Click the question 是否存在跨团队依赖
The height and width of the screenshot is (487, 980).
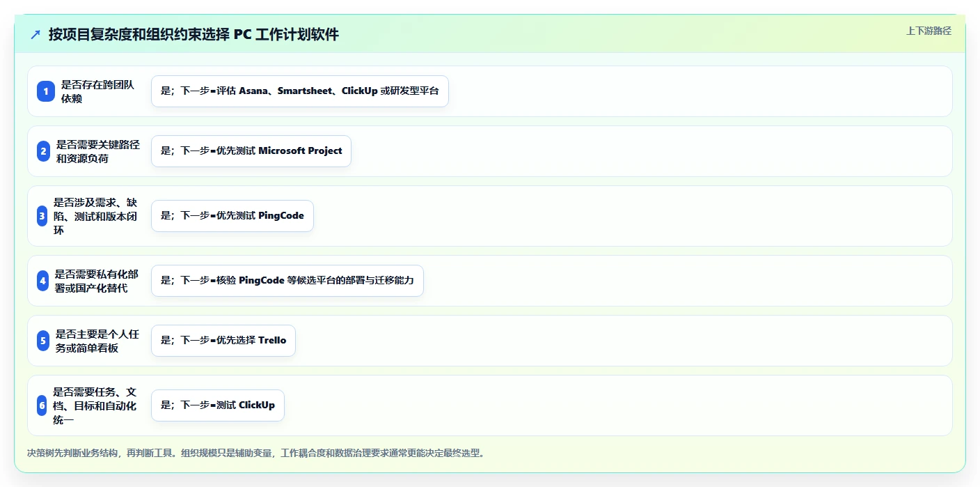pos(97,91)
